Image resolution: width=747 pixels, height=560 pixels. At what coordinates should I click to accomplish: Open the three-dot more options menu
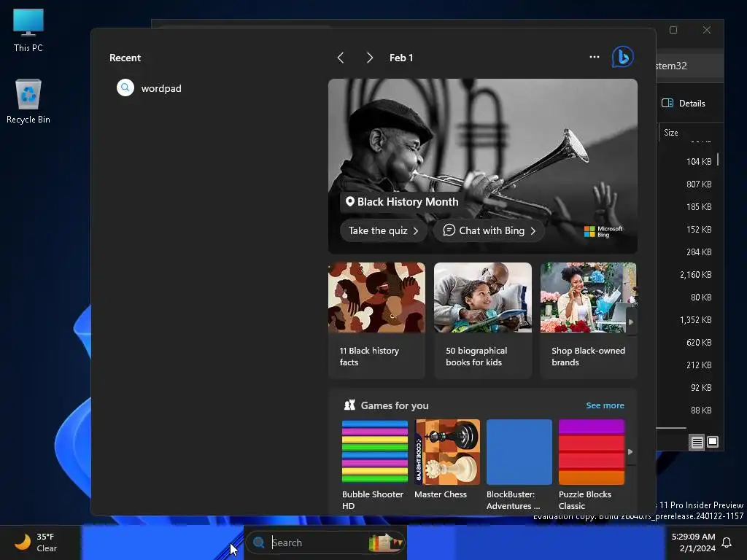pos(594,57)
